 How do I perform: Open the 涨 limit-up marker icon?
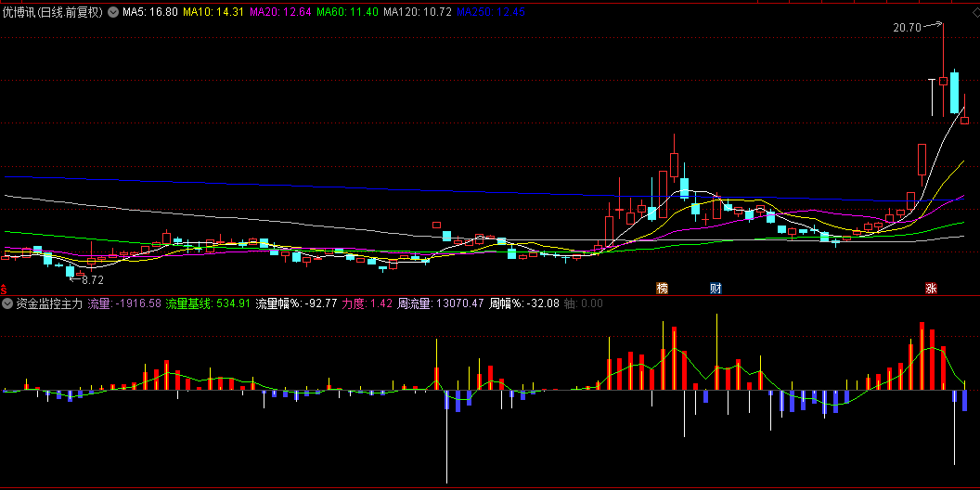coord(931,288)
